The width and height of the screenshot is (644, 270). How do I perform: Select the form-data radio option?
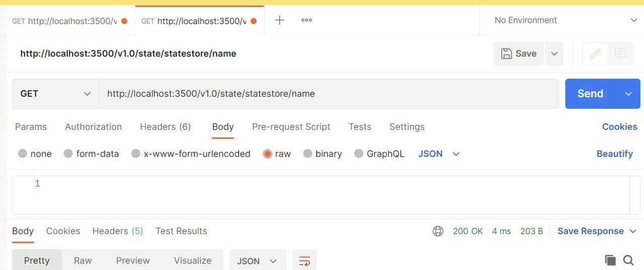pyautogui.click(x=68, y=154)
